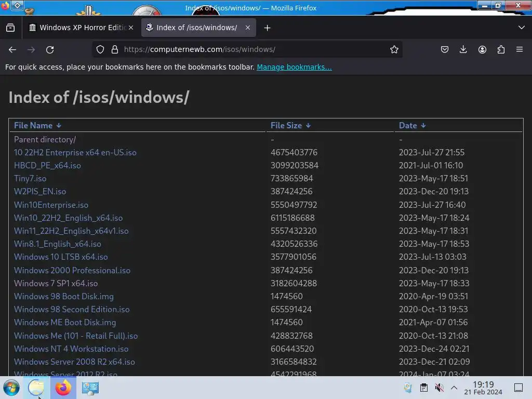Switch to Windows XP Horror Edition tab
The width and height of the screenshot is (532, 399).
tap(82, 28)
